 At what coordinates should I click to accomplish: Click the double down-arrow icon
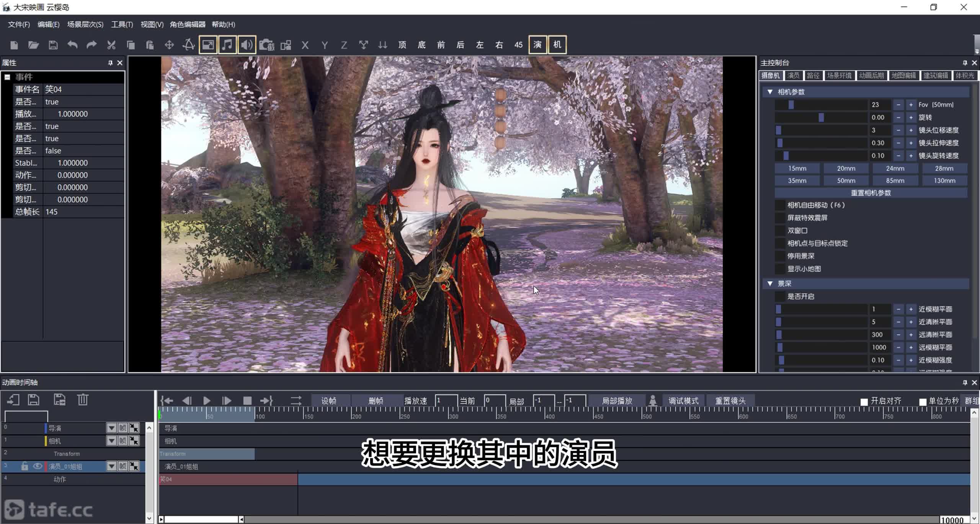382,45
